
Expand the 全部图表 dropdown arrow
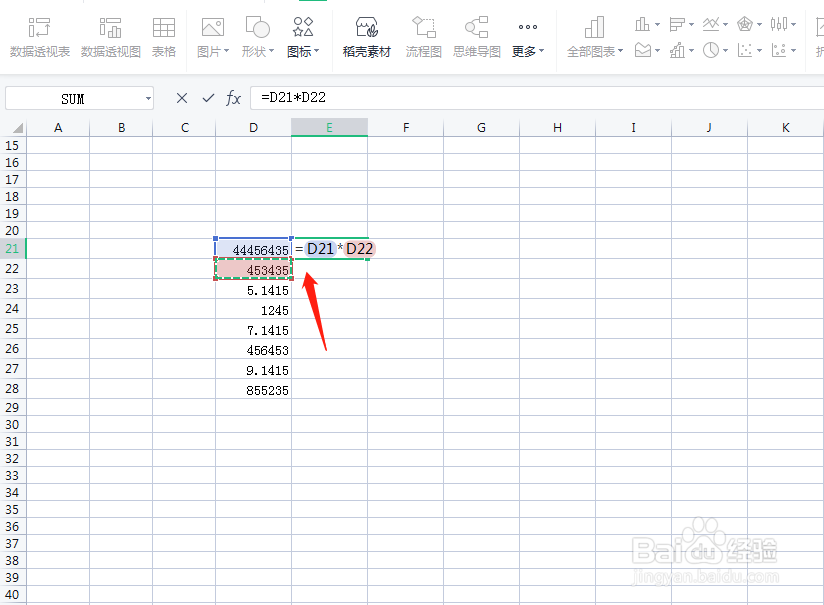pyautogui.click(x=620, y=51)
